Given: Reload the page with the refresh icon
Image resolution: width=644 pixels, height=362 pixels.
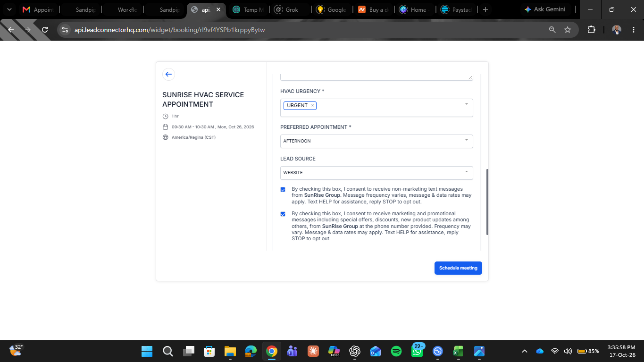Looking at the screenshot, I should 45,30.
